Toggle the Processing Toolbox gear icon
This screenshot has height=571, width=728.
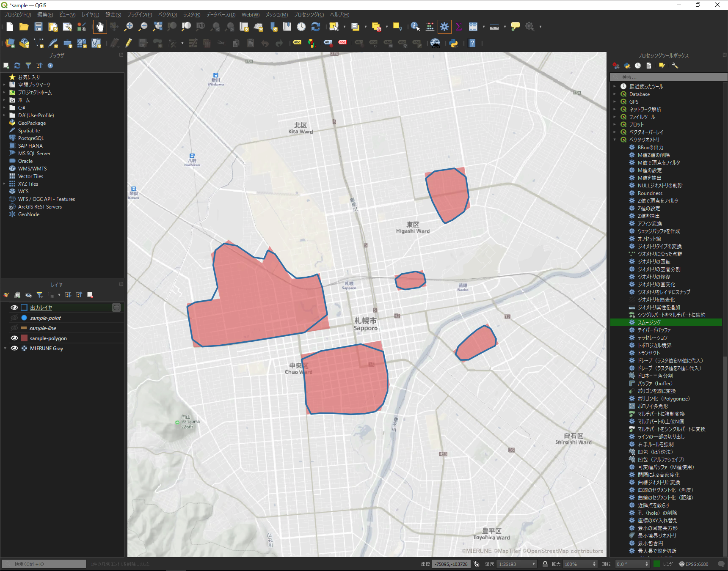pyautogui.click(x=444, y=27)
